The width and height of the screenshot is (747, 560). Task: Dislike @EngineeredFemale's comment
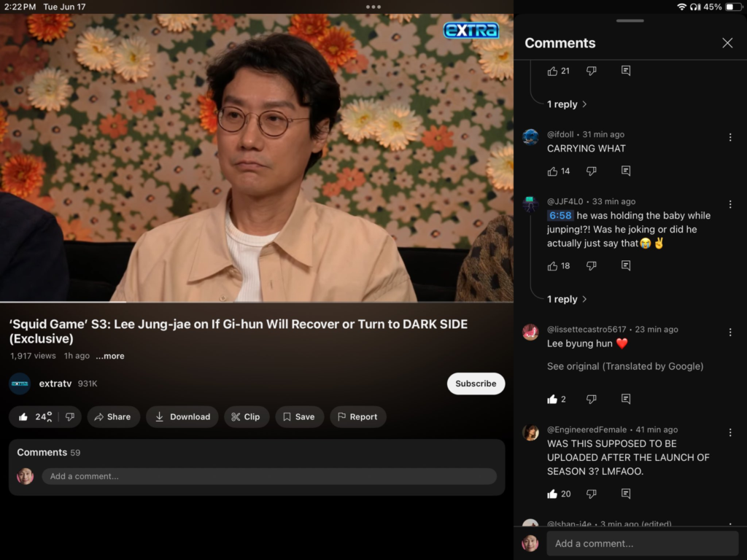pos(591,494)
